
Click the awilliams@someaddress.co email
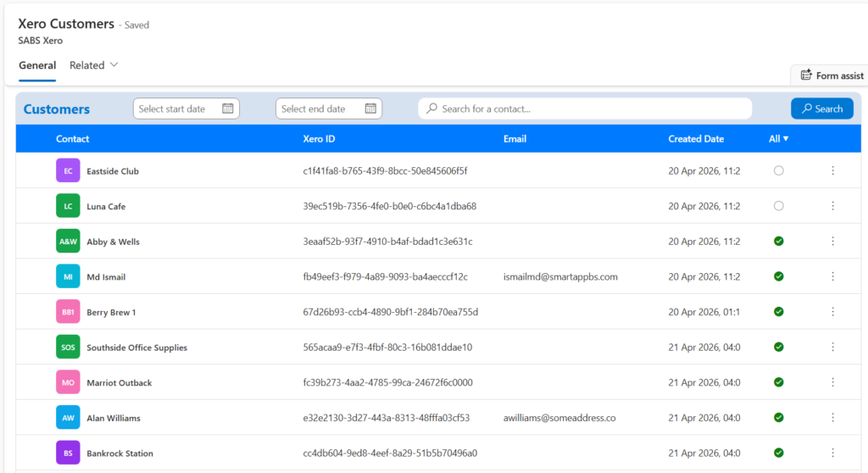[x=559, y=418]
